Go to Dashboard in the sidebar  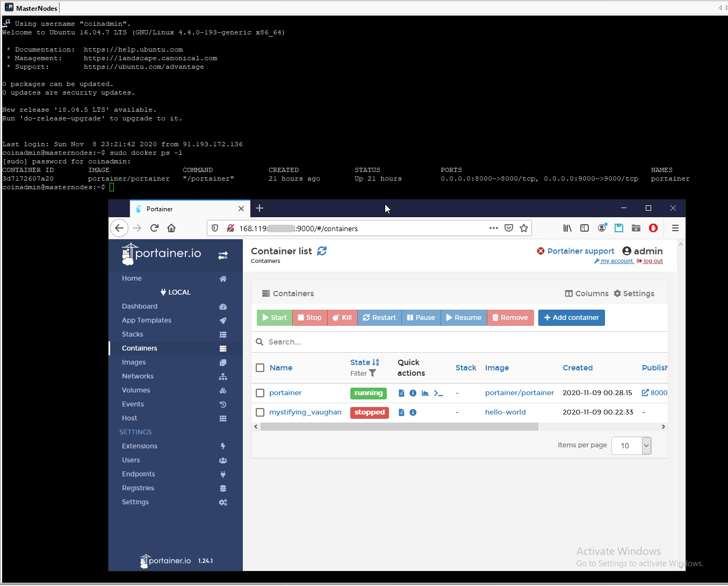point(176,306)
